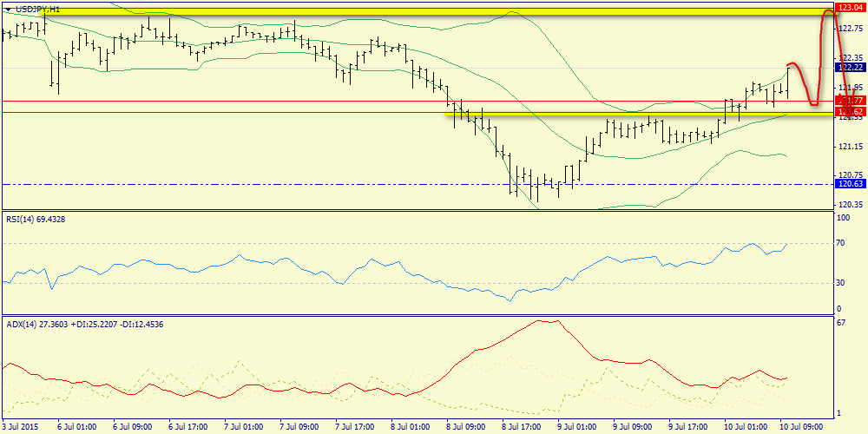868x434 pixels.
Task: Click the 122.35 price axis label
Action: [852, 57]
